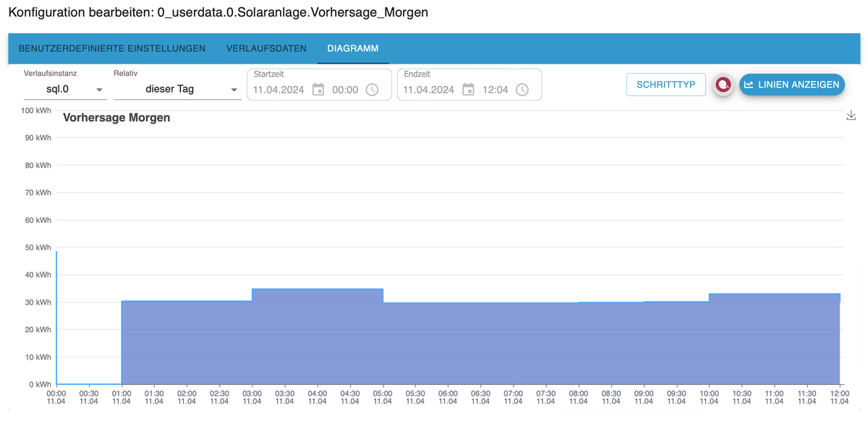Click the 'Vorhersage Morgen' chart title
Screen dimensions: 868x429
pos(116,117)
